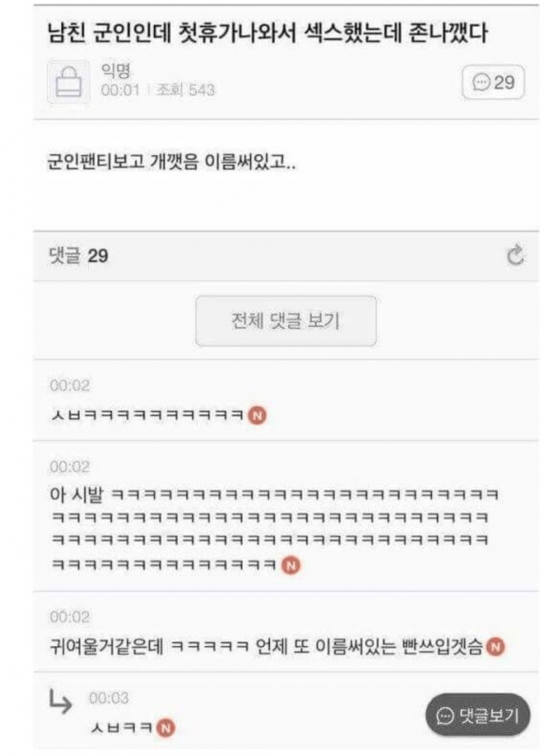Click the N badge ending the long ㅋㅋㅋ comment
547x756 pixels.
tap(291, 565)
